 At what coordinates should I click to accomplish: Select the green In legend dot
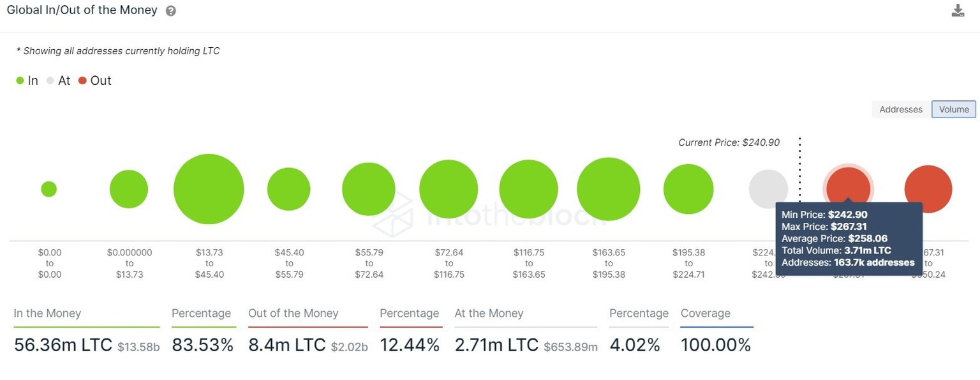tap(21, 80)
